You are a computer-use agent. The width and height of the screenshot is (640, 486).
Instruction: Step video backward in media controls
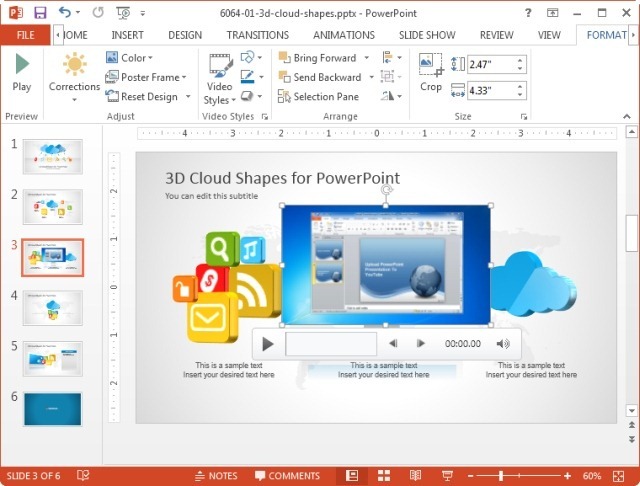point(393,344)
